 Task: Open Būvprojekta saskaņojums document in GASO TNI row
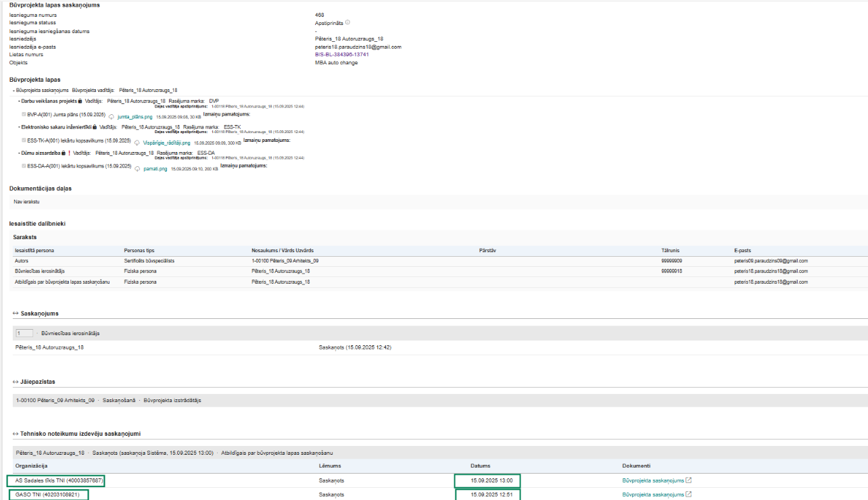coord(652,495)
